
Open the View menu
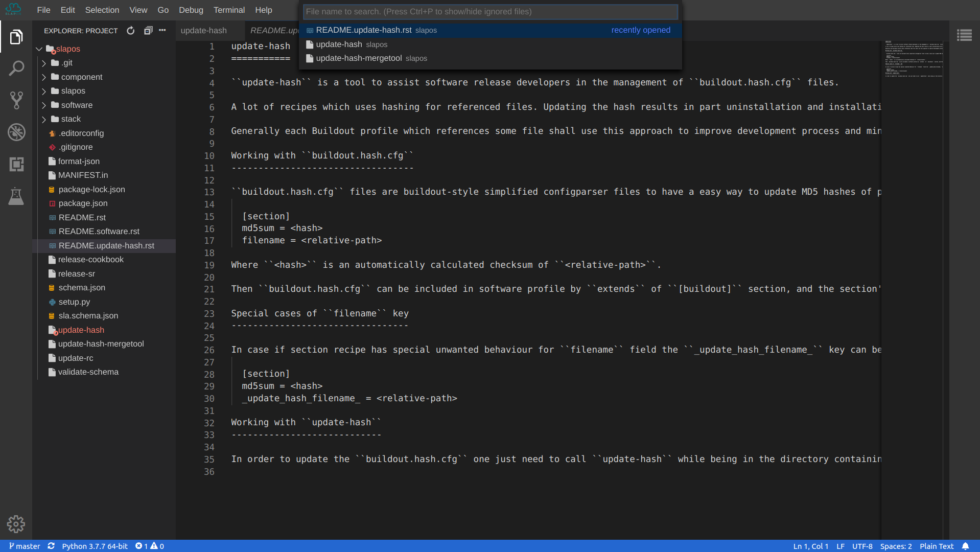pyautogui.click(x=138, y=10)
